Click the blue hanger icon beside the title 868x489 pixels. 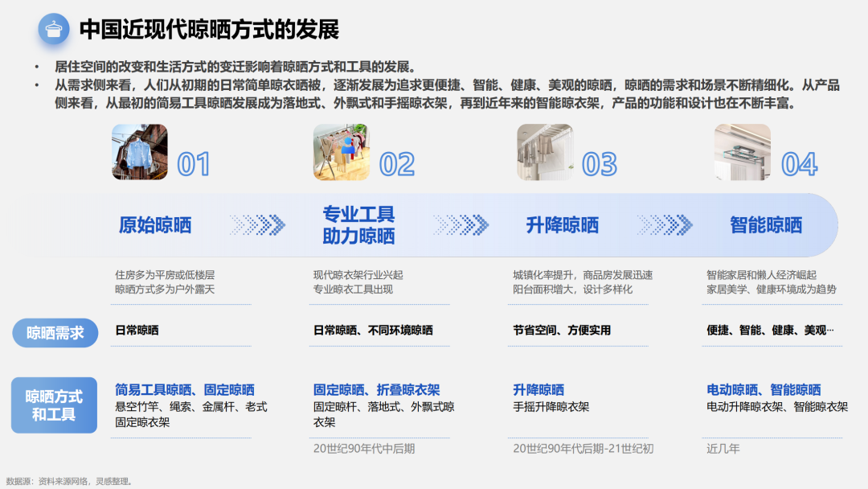(54, 29)
